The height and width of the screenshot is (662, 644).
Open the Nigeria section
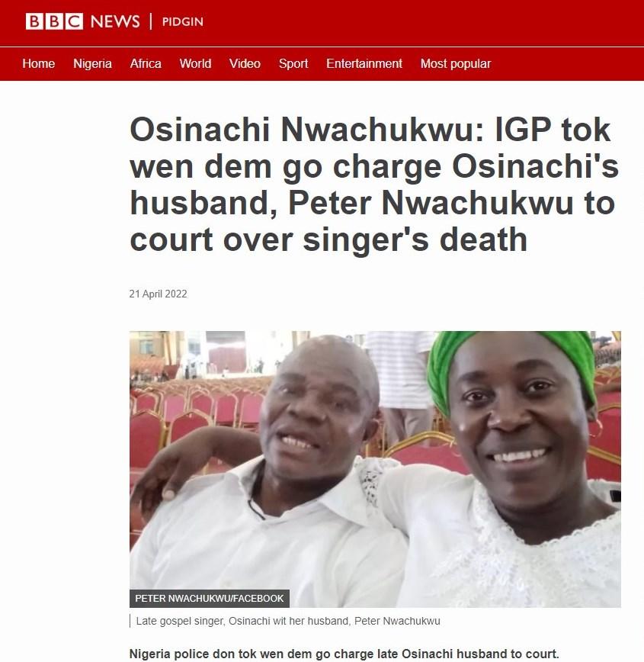[x=92, y=64]
